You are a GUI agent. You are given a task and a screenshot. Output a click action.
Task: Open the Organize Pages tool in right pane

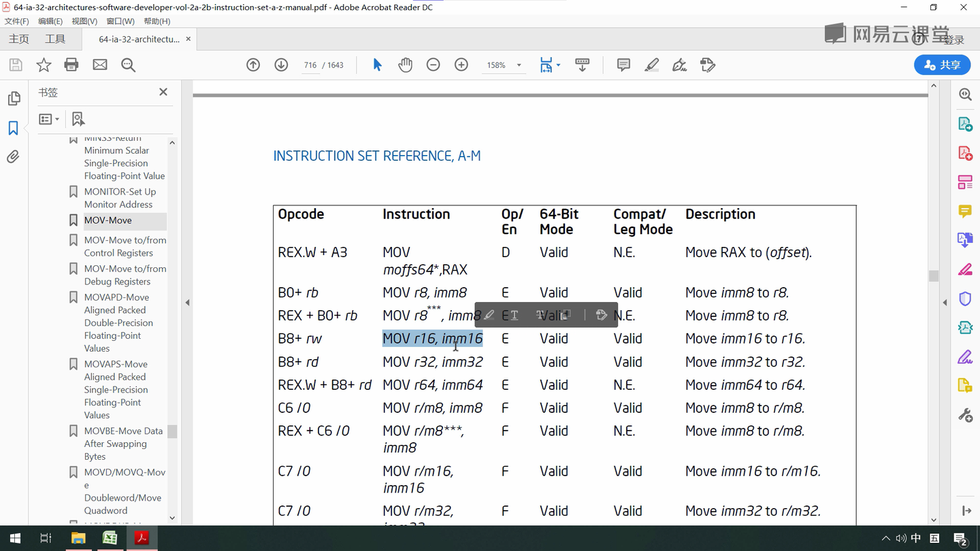[x=965, y=182]
